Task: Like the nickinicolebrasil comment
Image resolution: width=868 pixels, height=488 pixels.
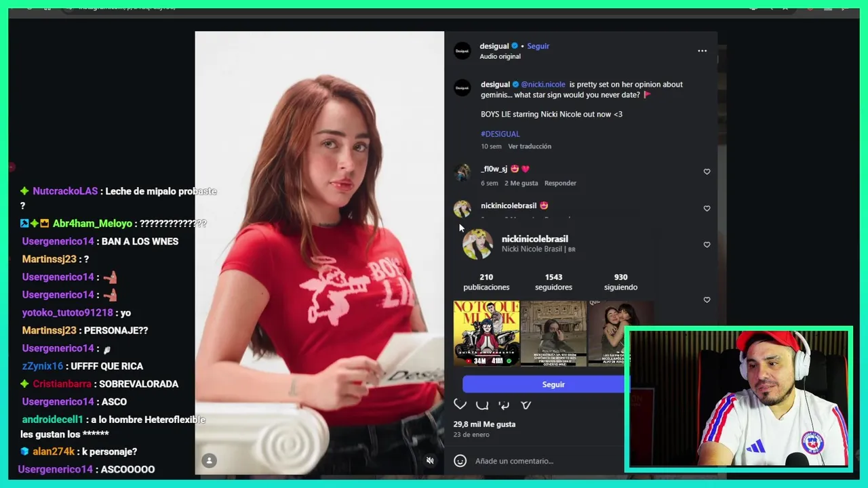Action: (707, 208)
